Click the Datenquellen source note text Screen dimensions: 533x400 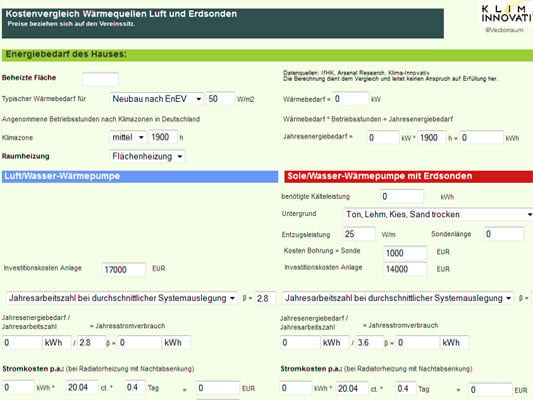(x=390, y=76)
